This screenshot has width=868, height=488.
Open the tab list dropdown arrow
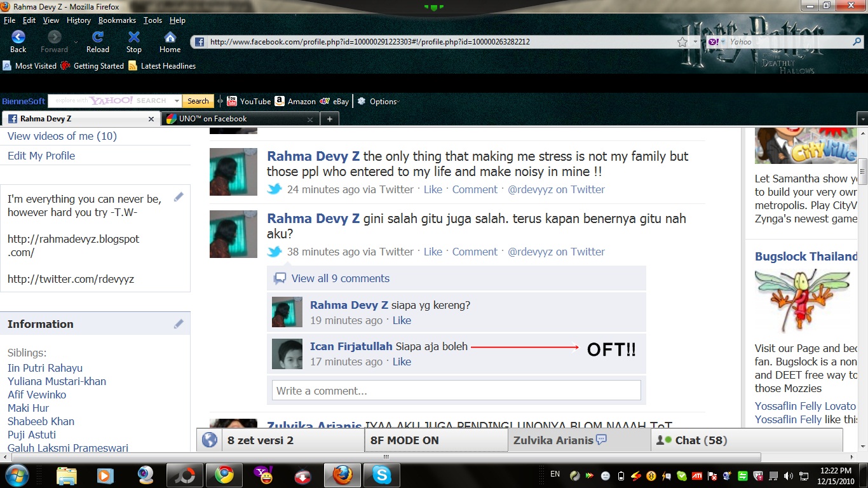pos(862,119)
